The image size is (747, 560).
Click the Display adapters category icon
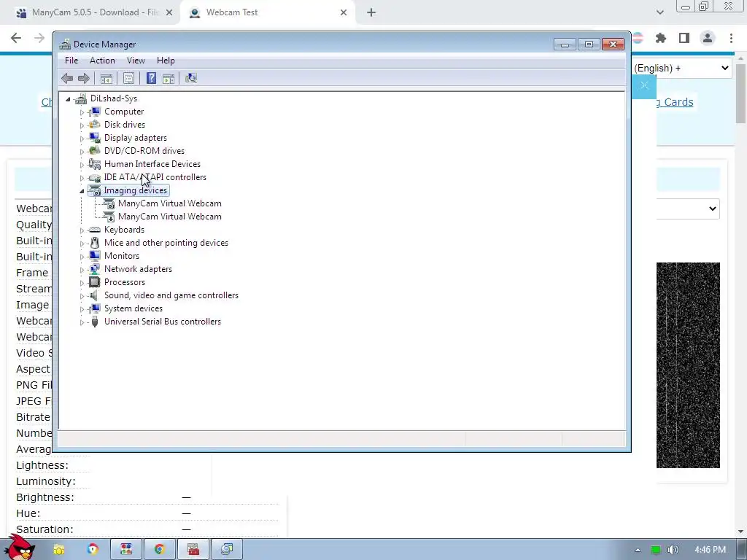coord(95,138)
